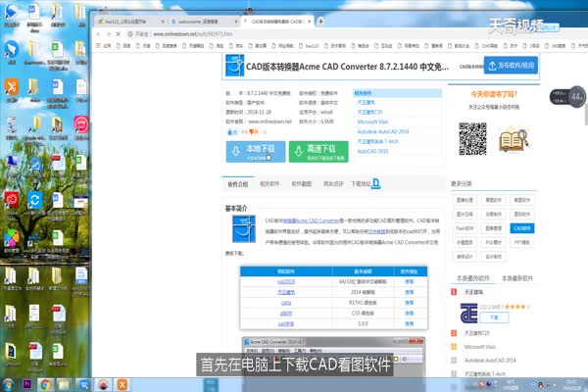Screen dimensions: 588x392
Task: Open Autodesk AutoCAD 2014 in the sidebar ranking
Action: (490, 360)
